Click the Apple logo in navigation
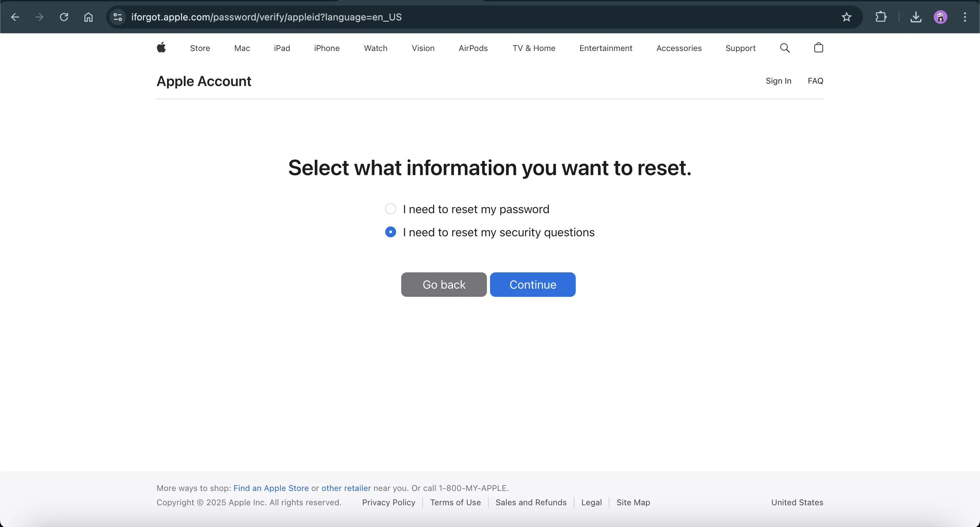Image resolution: width=980 pixels, height=527 pixels. [161, 48]
